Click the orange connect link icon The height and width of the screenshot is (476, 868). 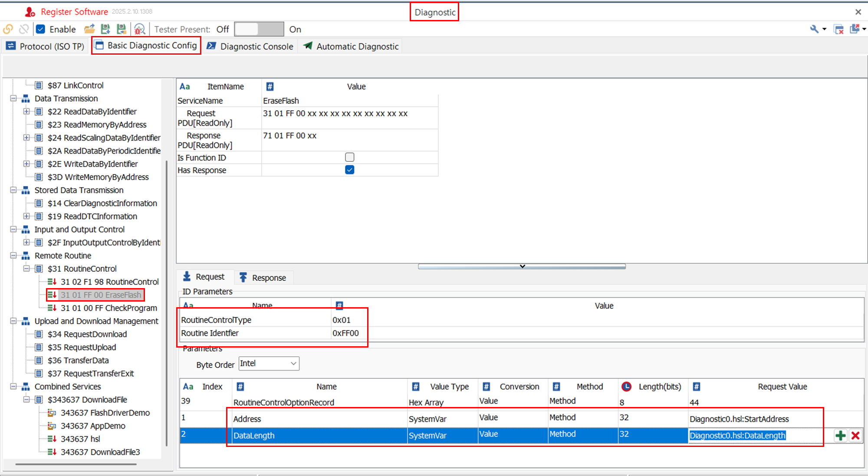(8, 29)
